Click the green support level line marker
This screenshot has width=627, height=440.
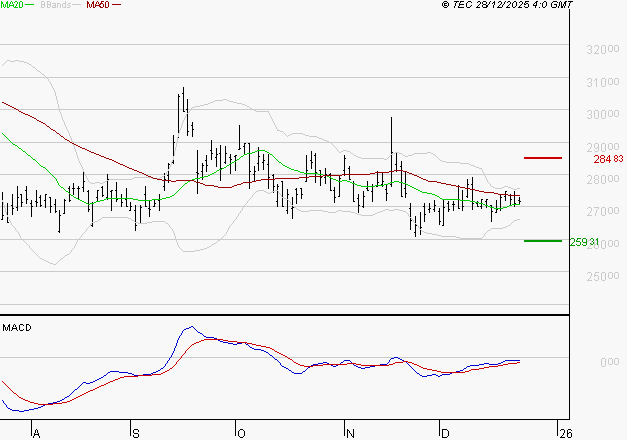pyautogui.click(x=543, y=241)
